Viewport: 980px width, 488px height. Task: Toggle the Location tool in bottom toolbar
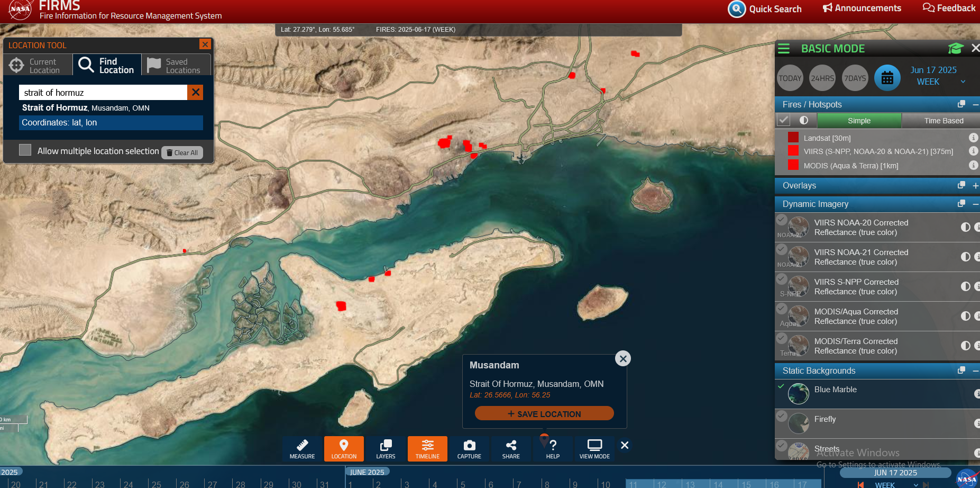344,448
